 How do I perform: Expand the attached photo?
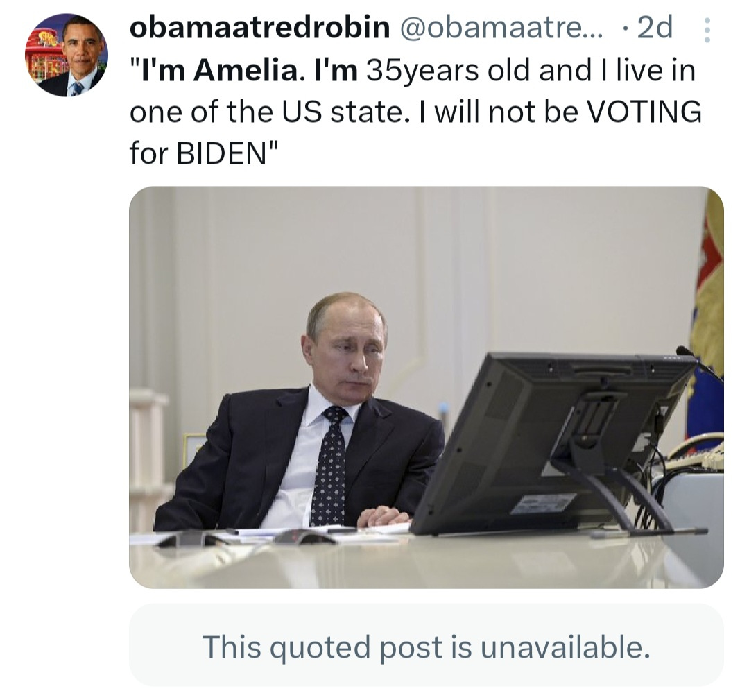(426, 387)
